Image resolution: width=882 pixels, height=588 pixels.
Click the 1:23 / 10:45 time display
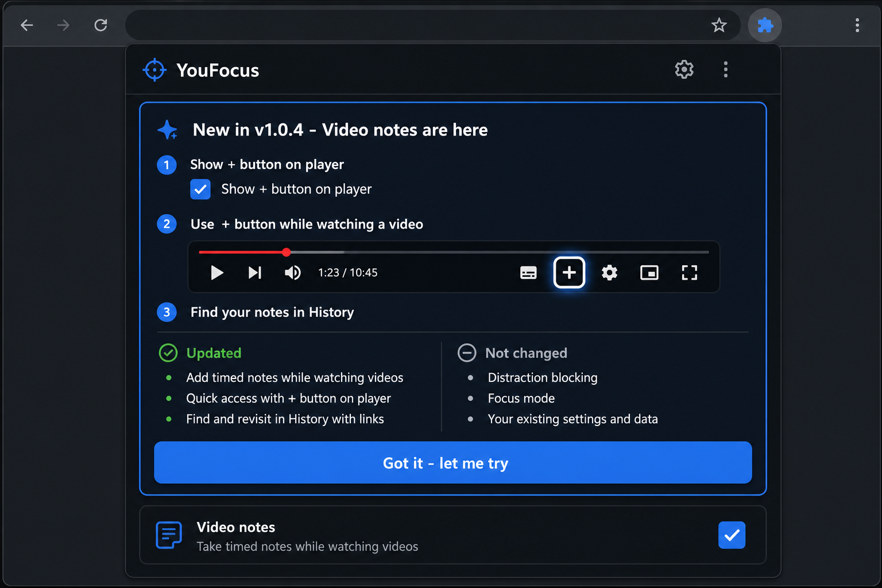point(348,273)
